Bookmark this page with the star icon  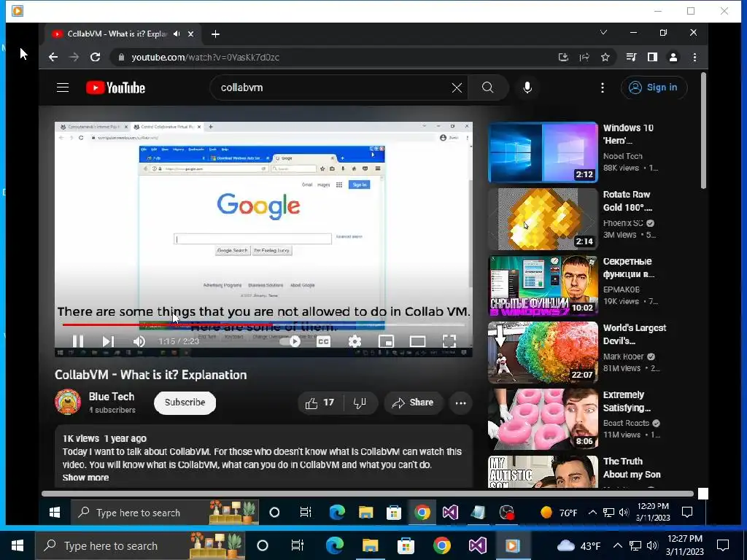coord(605,57)
